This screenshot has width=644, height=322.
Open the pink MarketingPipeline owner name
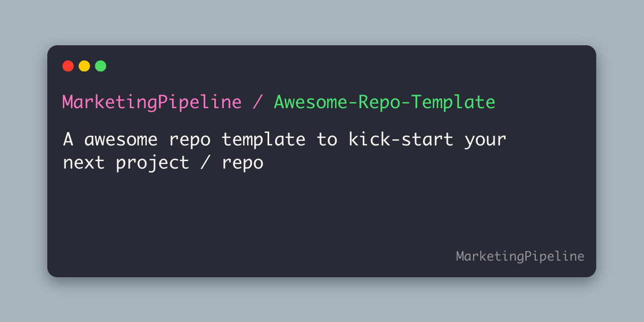(x=152, y=103)
